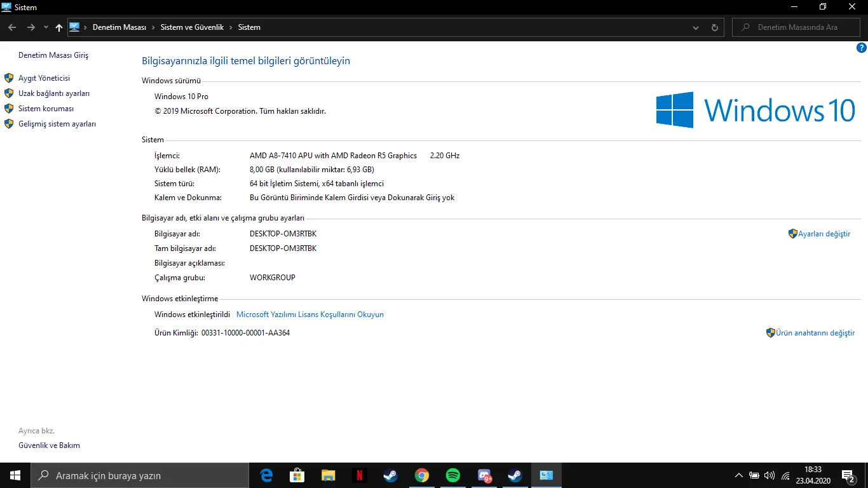Click the Sistem window title bar icon
Viewport: 868px width, 488px height.
point(6,7)
